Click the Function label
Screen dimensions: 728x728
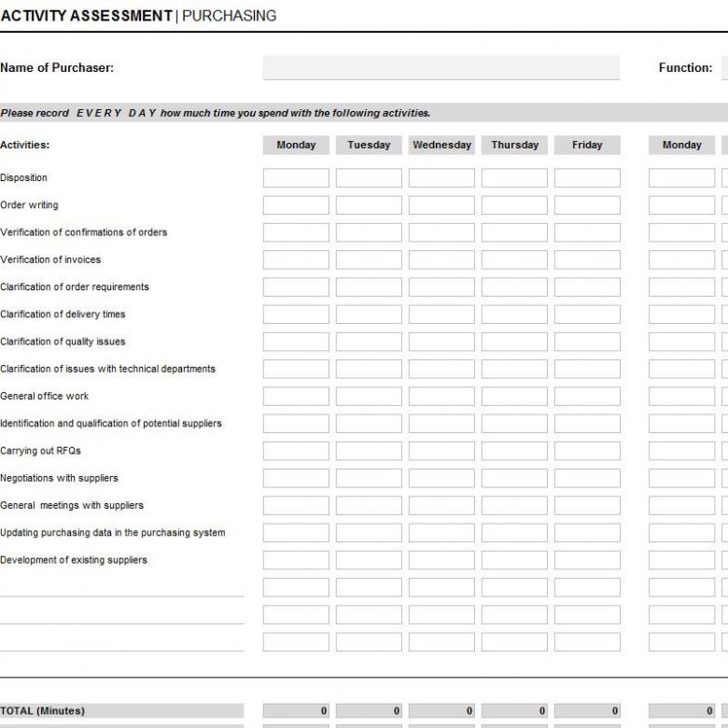tap(685, 68)
